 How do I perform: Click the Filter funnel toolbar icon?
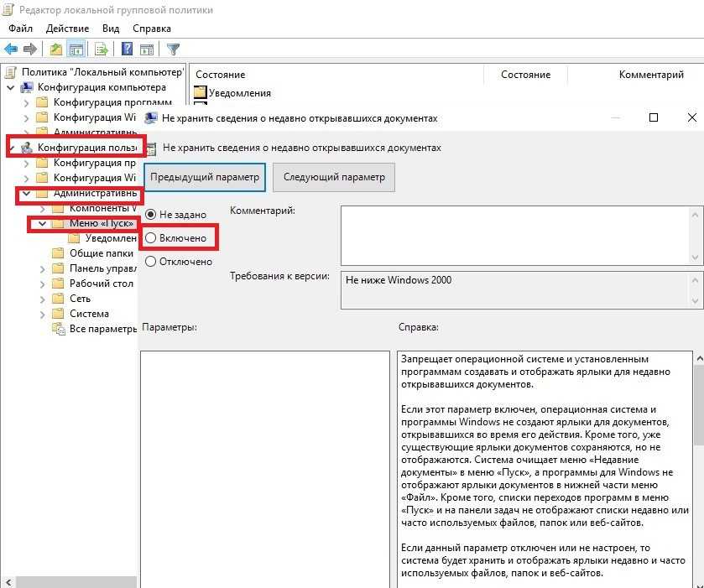(x=173, y=49)
